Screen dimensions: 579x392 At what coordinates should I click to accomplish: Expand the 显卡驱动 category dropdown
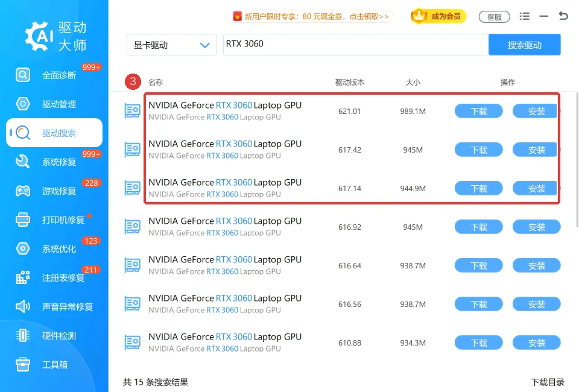click(x=172, y=45)
